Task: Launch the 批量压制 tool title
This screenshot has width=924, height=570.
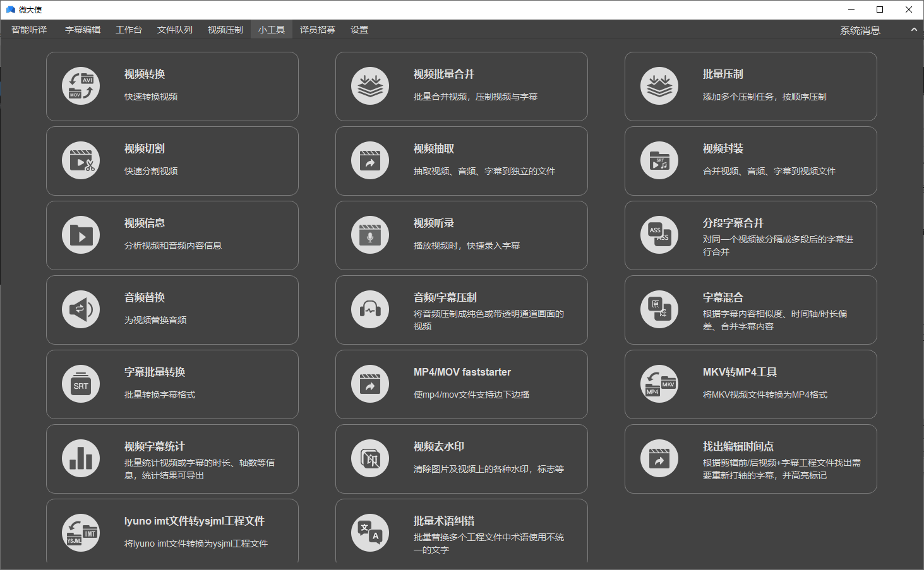Action: (x=723, y=74)
